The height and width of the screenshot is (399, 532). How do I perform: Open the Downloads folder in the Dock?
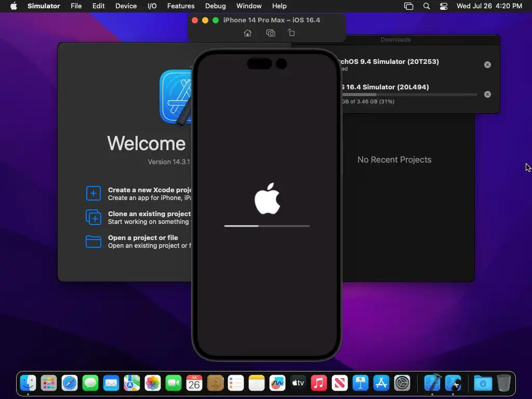coord(483,383)
